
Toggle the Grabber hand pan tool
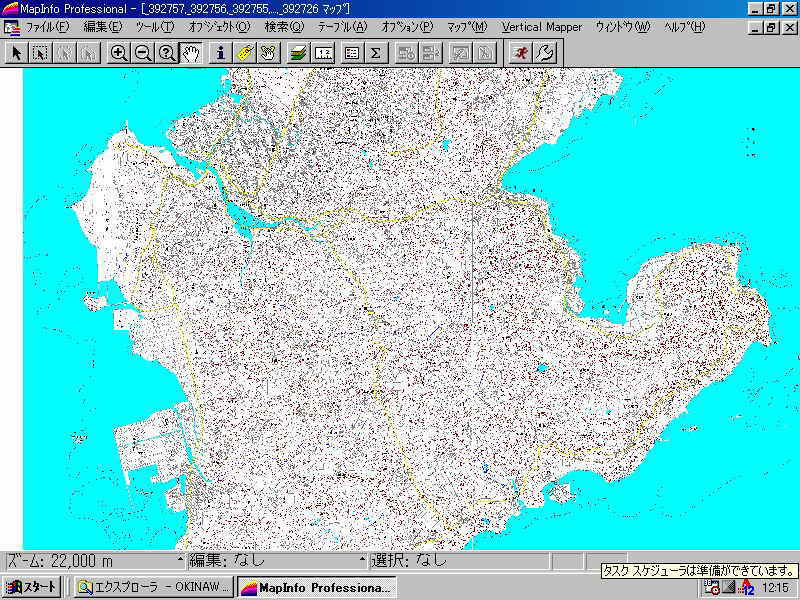[x=191, y=53]
